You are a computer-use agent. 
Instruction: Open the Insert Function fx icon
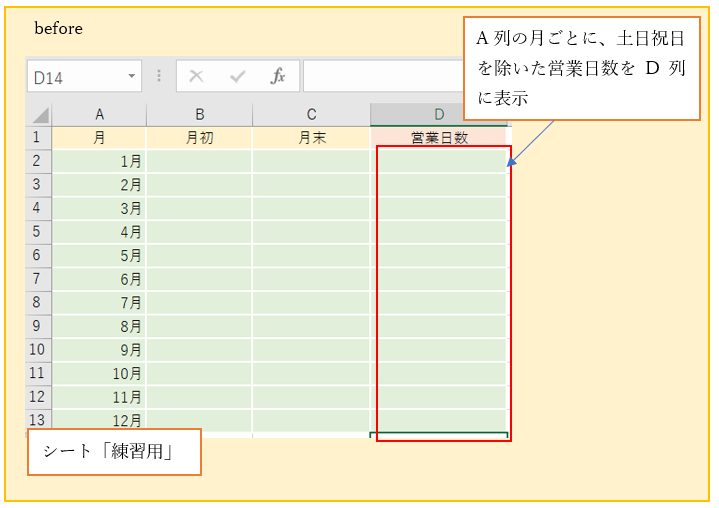(x=278, y=77)
